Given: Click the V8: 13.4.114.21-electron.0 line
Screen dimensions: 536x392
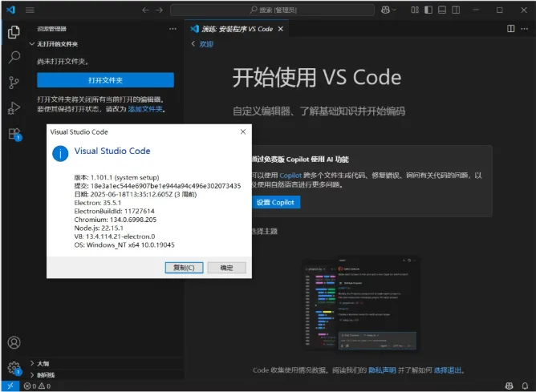Looking at the screenshot, I should coord(115,236).
